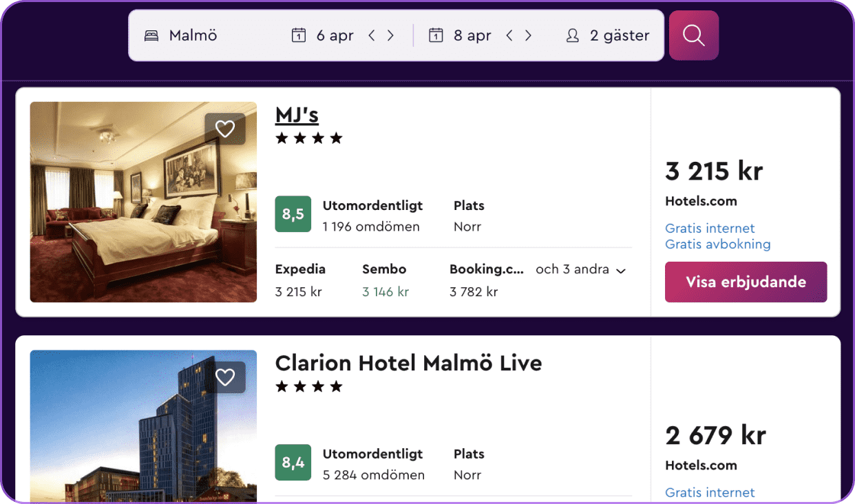Move check-in date to previous day
Image resolution: width=855 pixels, height=504 pixels.
click(372, 36)
